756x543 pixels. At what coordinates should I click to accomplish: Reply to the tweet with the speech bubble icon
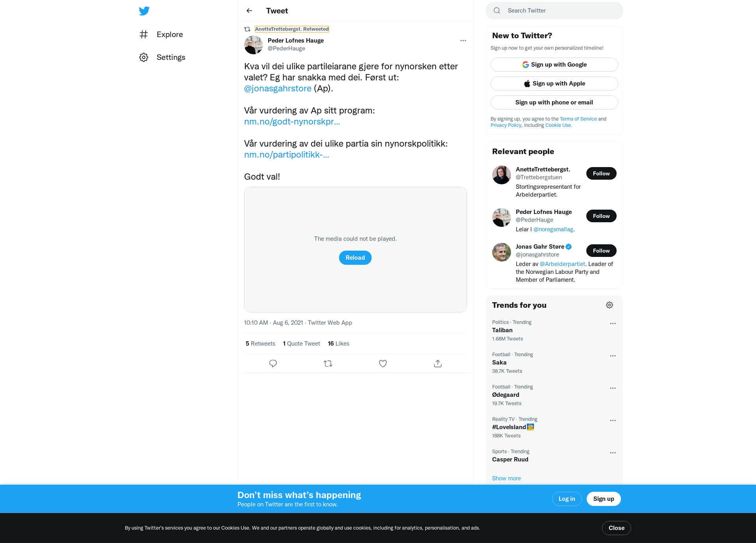273,363
